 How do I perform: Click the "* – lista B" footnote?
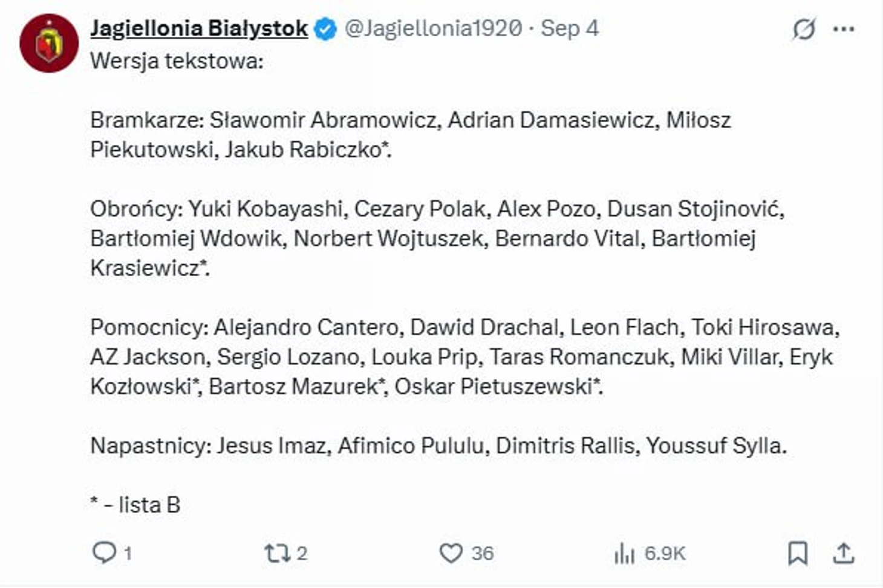135,505
